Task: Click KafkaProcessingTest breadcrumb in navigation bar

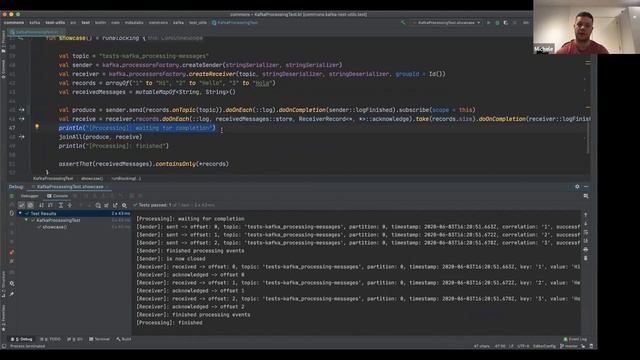Action: 235,23
